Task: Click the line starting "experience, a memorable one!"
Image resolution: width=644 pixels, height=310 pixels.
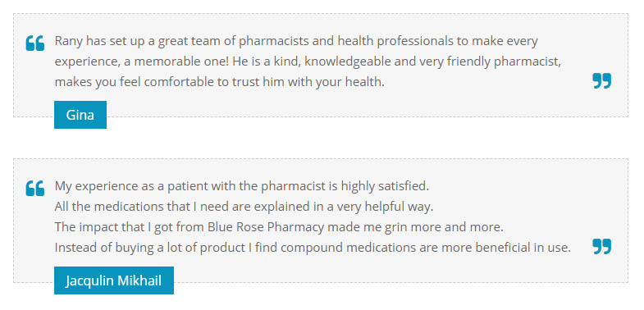Action: pyautogui.click(x=308, y=62)
